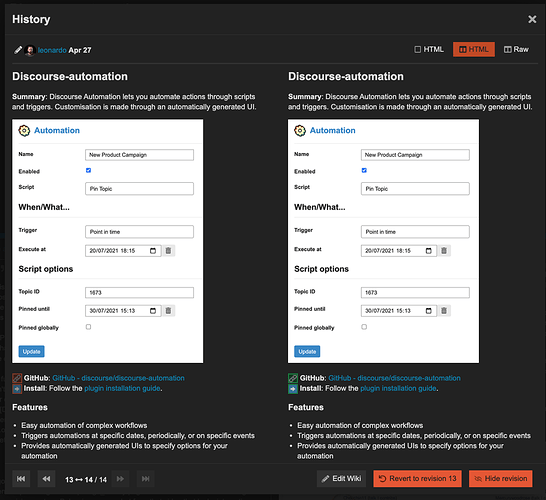
Task: Switch to Raw side-by-side view
Action: pyautogui.click(x=516, y=49)
